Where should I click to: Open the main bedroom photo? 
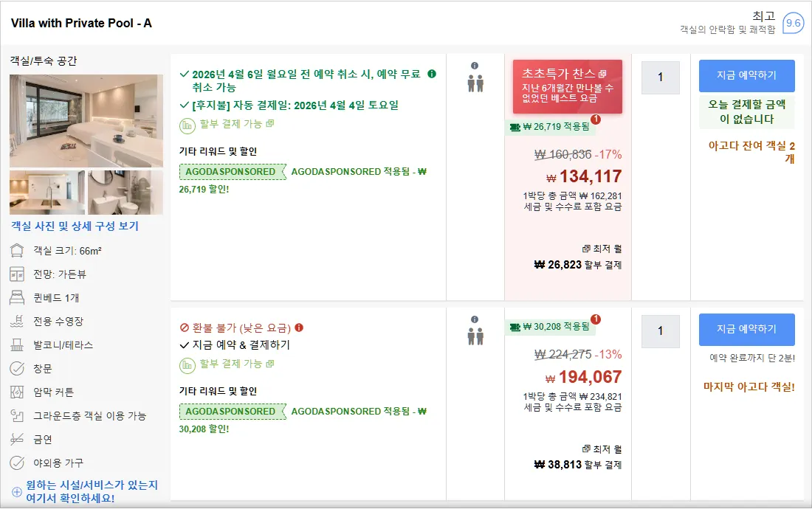pyautogui.click(x=86, y=121)
